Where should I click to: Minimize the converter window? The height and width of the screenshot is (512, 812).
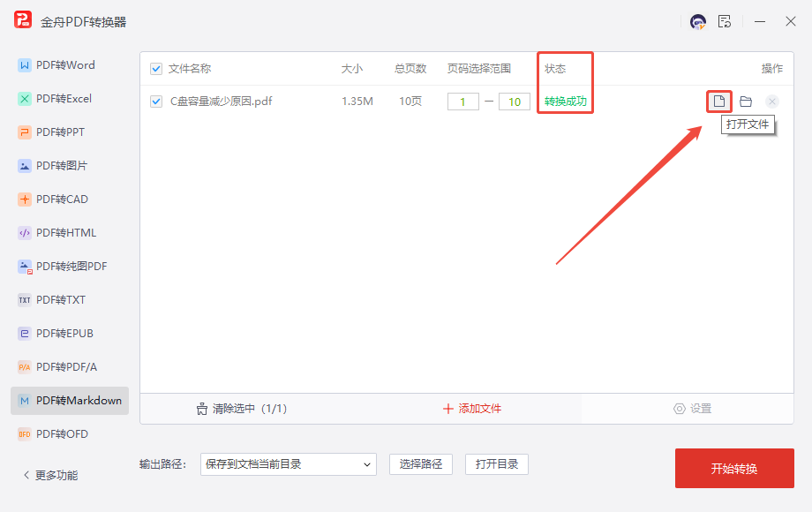point(760,22)
